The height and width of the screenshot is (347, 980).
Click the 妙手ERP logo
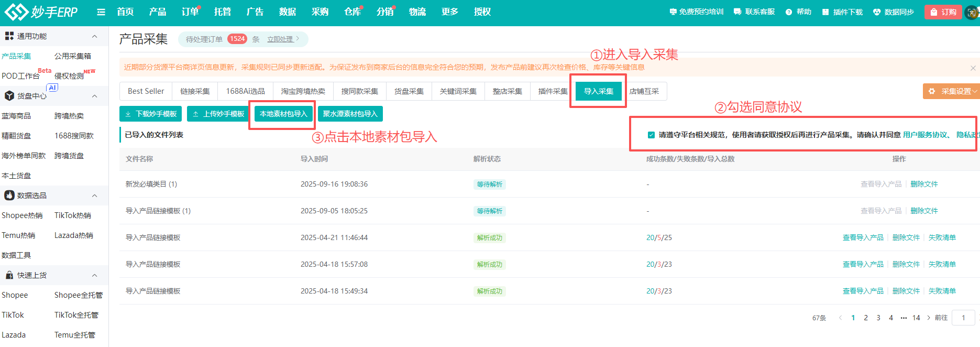click(x=41, y=12)
